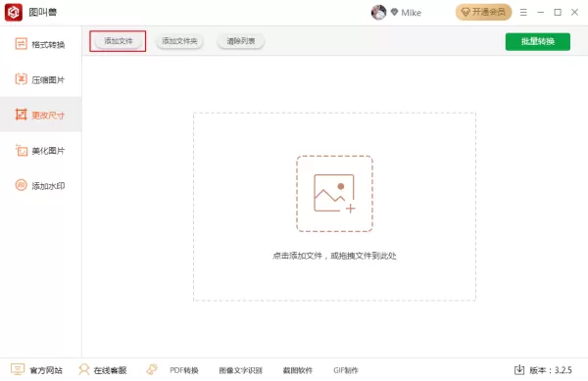Open the 美化图片 beautify image tab
The image size is (588, 381).
click(40, 150)
